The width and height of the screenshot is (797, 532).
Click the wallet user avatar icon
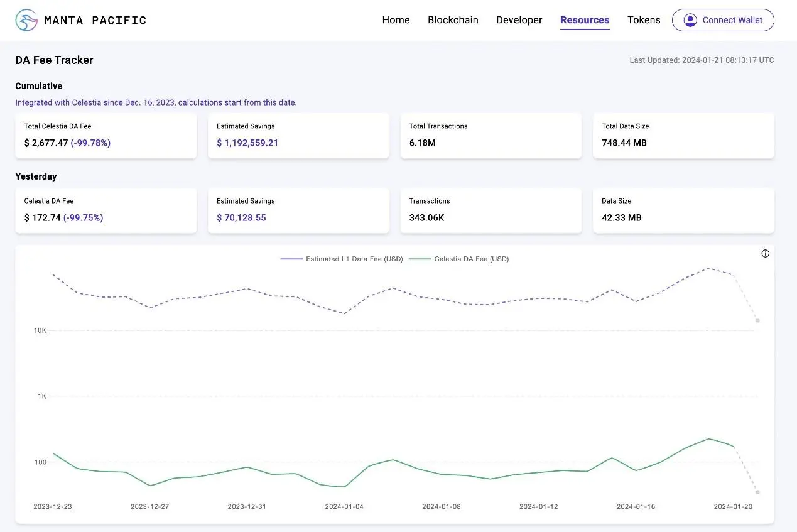click(690, 20)
